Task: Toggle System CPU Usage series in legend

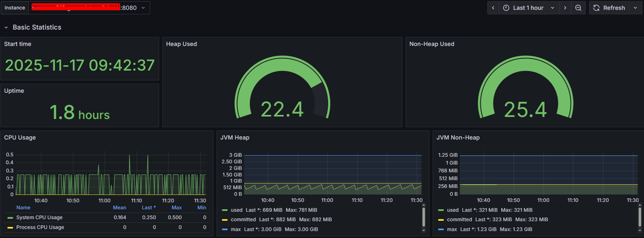Action: pyautogui.click(x=39, y=217)
